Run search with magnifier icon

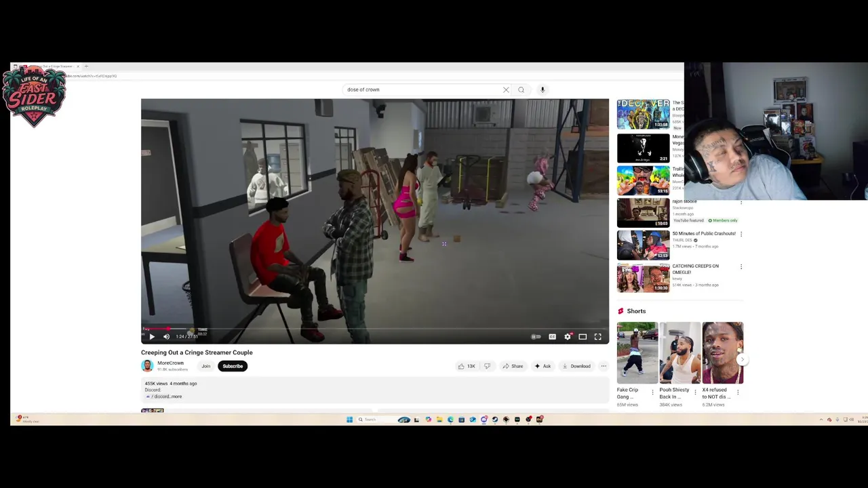521,89
